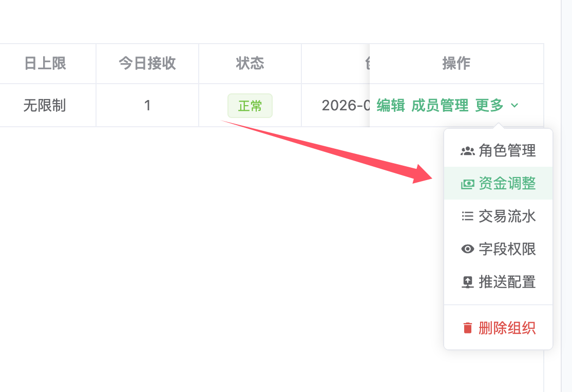The image size is (572, 392).
Task: Click the 操作 column header
Action: [456, 64]
